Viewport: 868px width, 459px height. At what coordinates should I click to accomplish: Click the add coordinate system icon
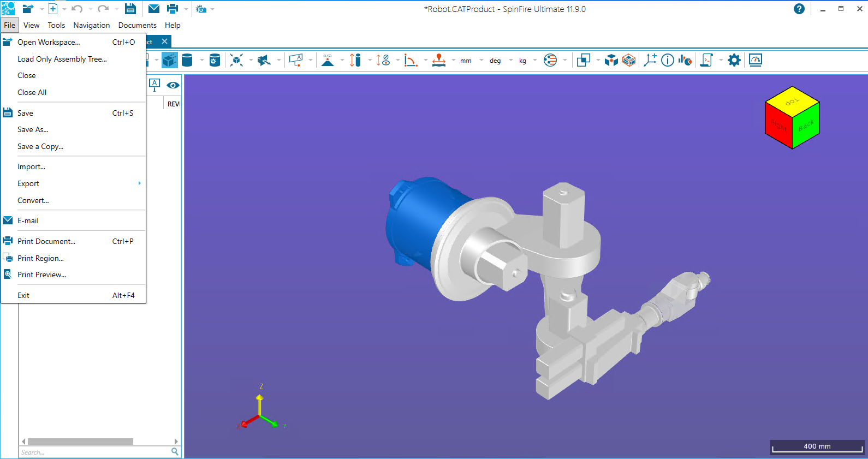click(x=650, y=60)
